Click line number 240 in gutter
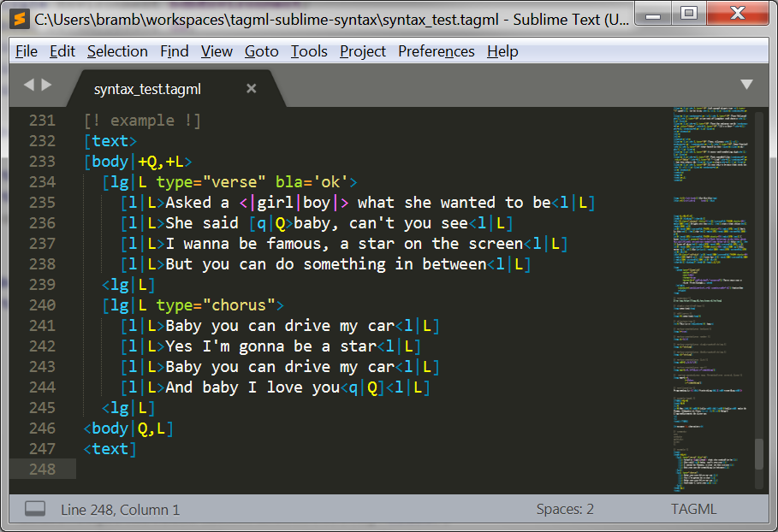Viewport: 778px width, 532px height. [42, 305]
